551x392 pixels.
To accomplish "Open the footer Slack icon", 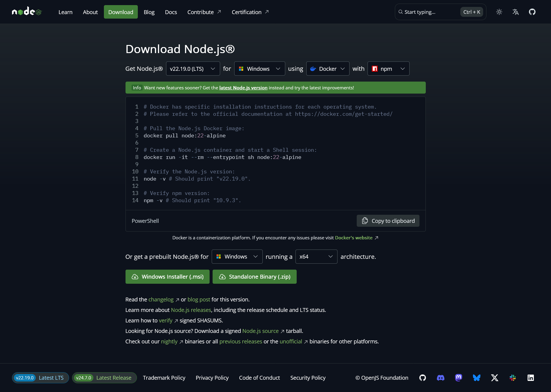I will [513, 378].
